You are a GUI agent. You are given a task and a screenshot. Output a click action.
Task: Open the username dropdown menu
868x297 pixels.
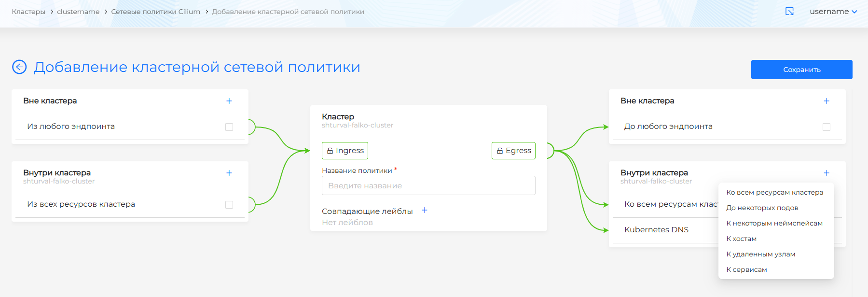pyautogui.click(x=833, y=12)
